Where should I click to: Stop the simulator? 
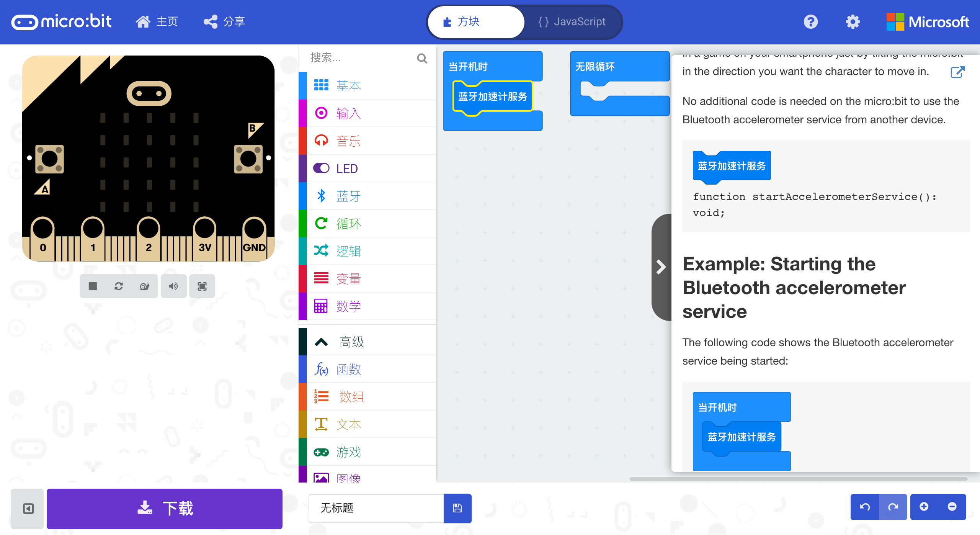[x=92, y=286]
